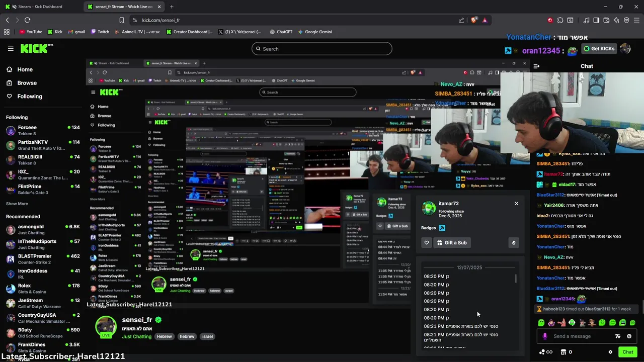This screenshot has height=362, width=644.
Task: Click the Hebrew tag chip
Action: coord(164,336)
